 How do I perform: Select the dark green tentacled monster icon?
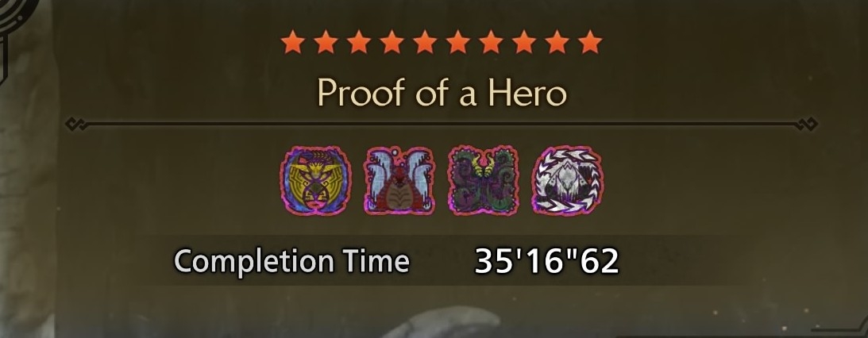click(484, 181)
